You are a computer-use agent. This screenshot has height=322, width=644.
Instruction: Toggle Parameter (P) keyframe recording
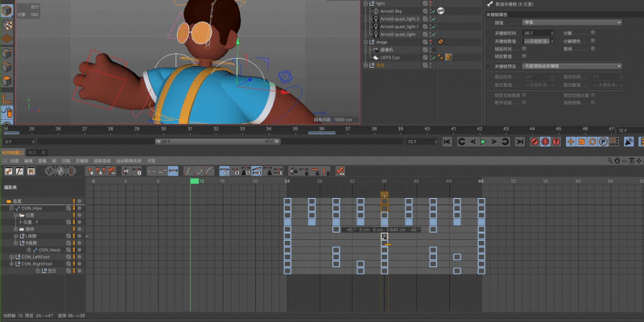pyautogui.click(x=603, y=142)
